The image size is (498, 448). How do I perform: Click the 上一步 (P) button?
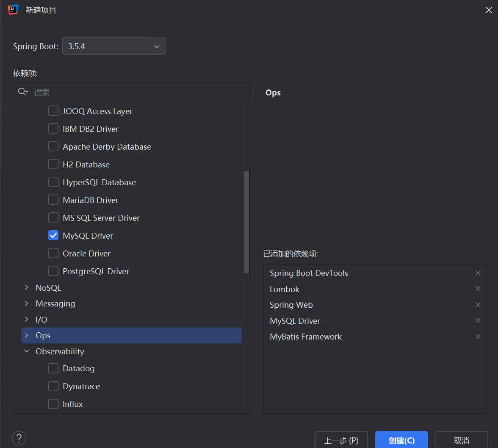point(341,440)
